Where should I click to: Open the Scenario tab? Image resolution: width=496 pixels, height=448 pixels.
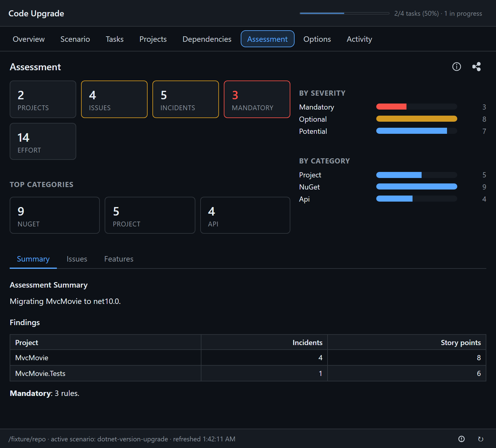[75, 39]
